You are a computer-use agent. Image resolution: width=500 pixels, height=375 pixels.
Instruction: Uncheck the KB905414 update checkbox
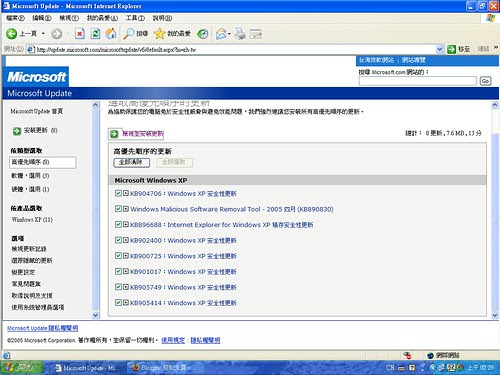coord(118,303)
